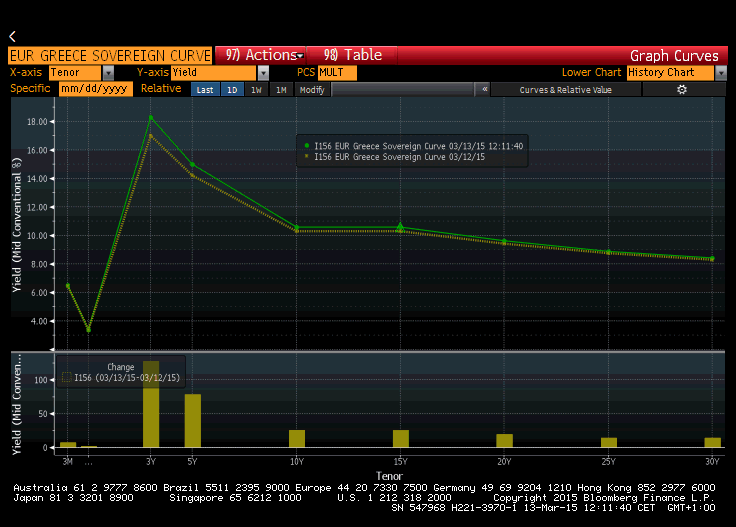Select the X-axis Tenor field
This screenshot has height=527, width=736.
pyautogui.click(x=75, y=73)
